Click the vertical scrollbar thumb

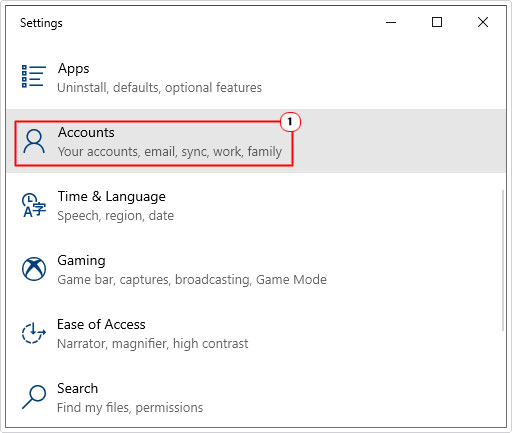pyautogui.click(x=503, y=260)
